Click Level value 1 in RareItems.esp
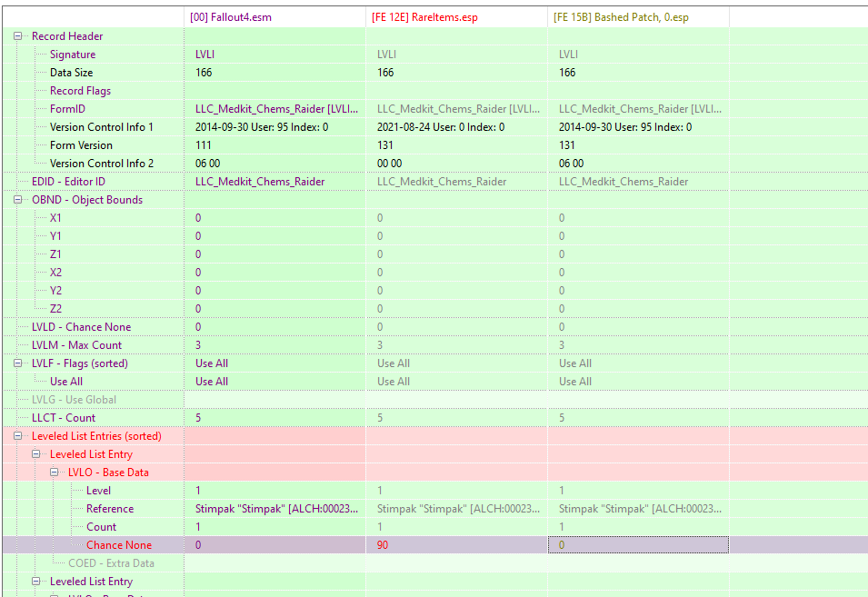The width and height of the screenshot is (868, 597). click(380, 491)
